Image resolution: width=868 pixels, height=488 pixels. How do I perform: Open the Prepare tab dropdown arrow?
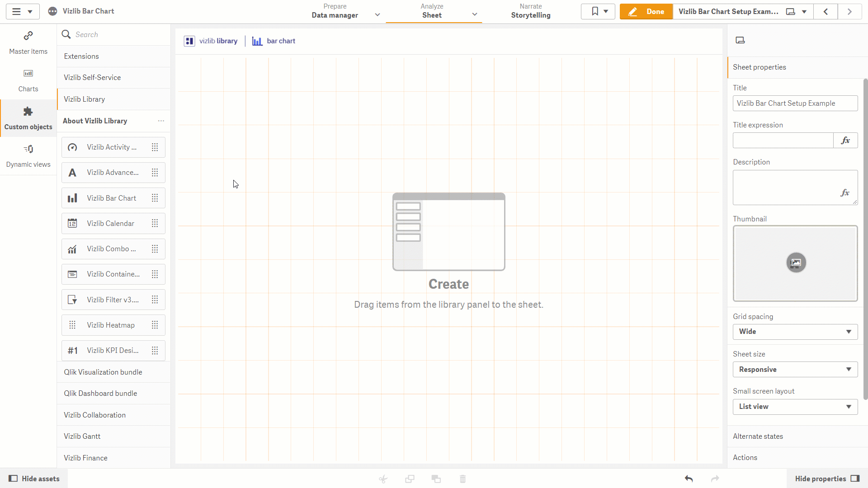coord(377,14)
